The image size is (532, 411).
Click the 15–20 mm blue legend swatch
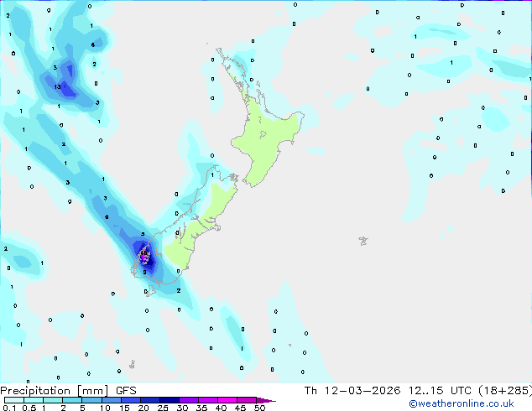[131, 400]
